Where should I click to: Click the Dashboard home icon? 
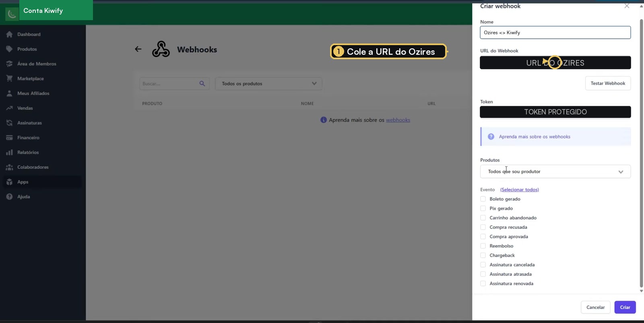click(9, 34)
